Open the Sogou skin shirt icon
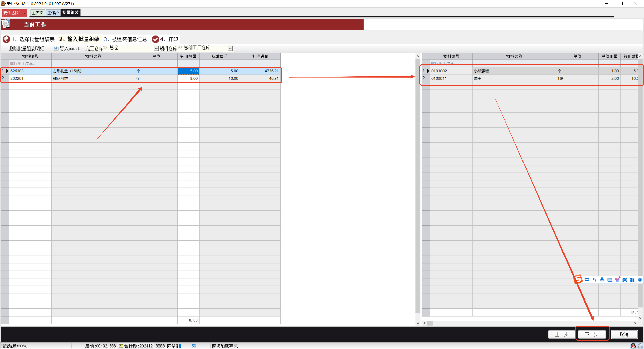 [617, 280]
